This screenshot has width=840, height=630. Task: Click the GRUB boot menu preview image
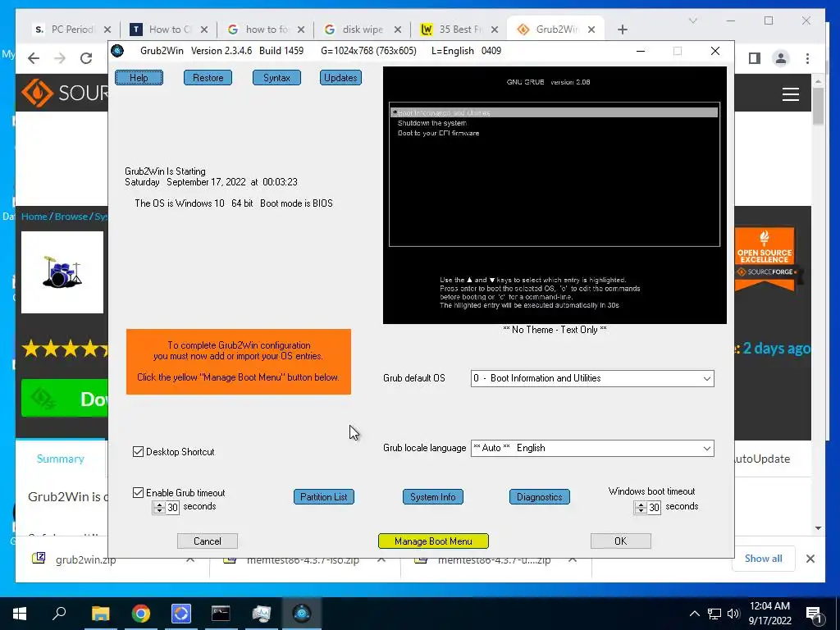(x=555, y=195)
